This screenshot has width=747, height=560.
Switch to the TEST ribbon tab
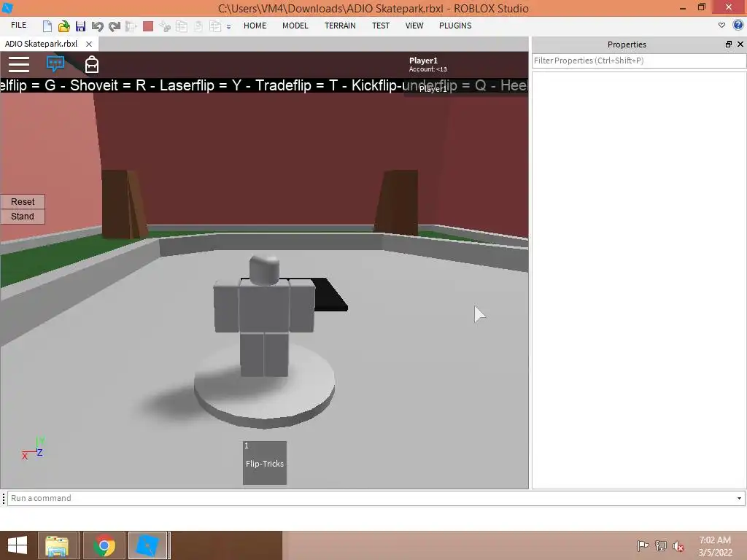click(381, 26)
